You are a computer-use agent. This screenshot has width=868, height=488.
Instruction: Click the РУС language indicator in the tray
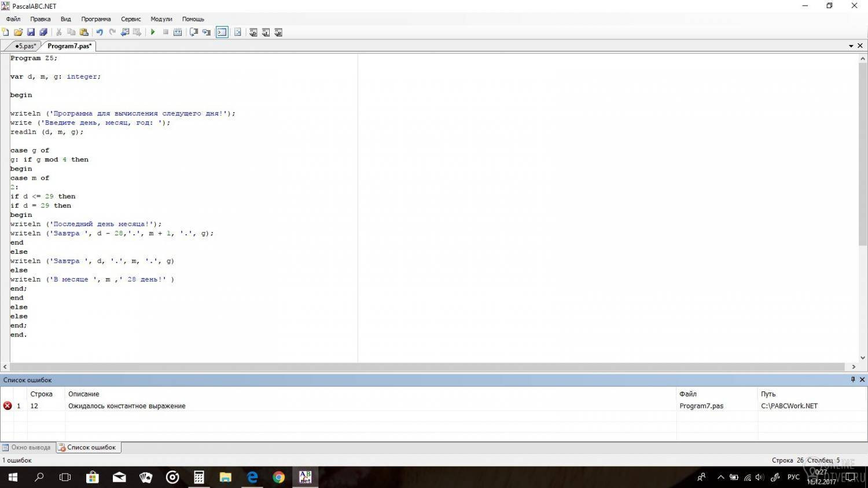point(793,477)
